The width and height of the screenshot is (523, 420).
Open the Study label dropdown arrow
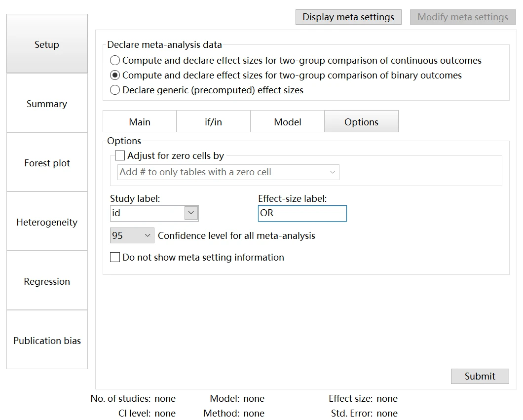click(191, 213)
